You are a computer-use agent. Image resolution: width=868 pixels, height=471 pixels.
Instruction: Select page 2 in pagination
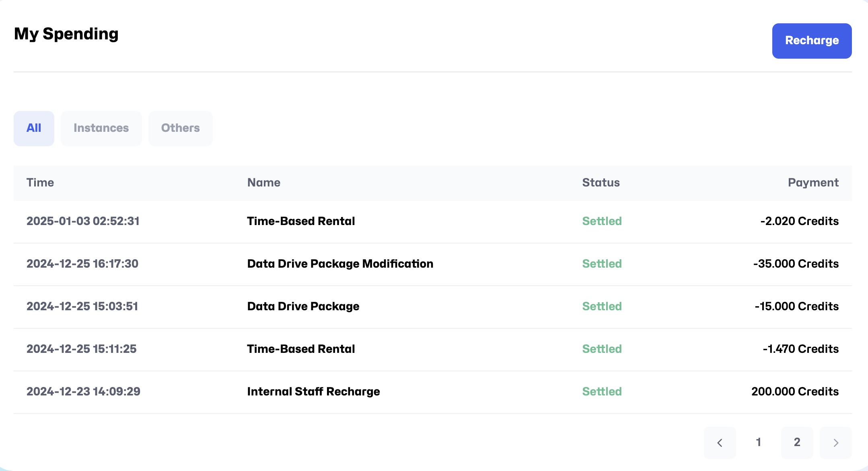797,442
